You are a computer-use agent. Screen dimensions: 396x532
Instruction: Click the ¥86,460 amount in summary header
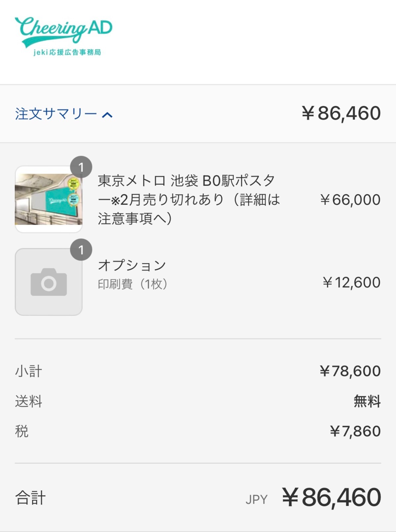pos(341,113)
